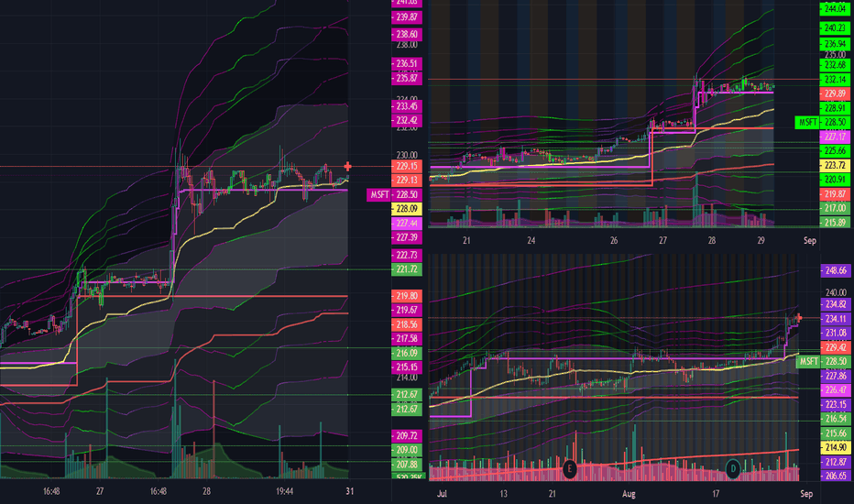854x504 pixels.
Task: Click the magenta 209.72 price label
Action: (406, 436)
